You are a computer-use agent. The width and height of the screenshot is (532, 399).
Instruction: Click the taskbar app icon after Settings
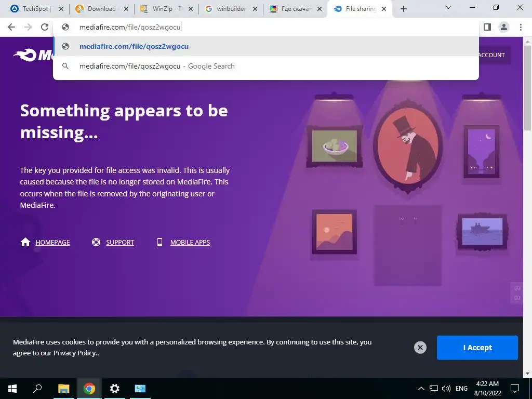tap(140, 389)
